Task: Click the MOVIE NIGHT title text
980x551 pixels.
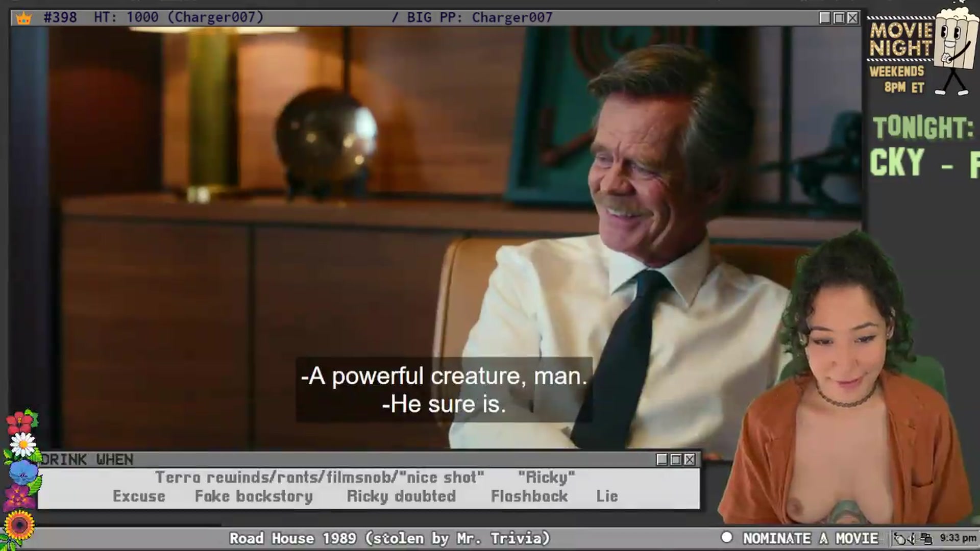Action: [901, 39]
